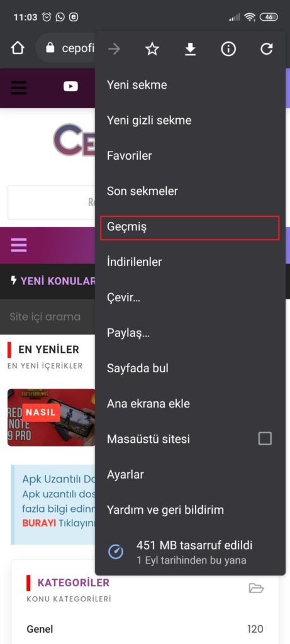The height and width of the screenshot is (644, 290).
Task: Tap the forward arrow icon
Action: pos(114,50)
